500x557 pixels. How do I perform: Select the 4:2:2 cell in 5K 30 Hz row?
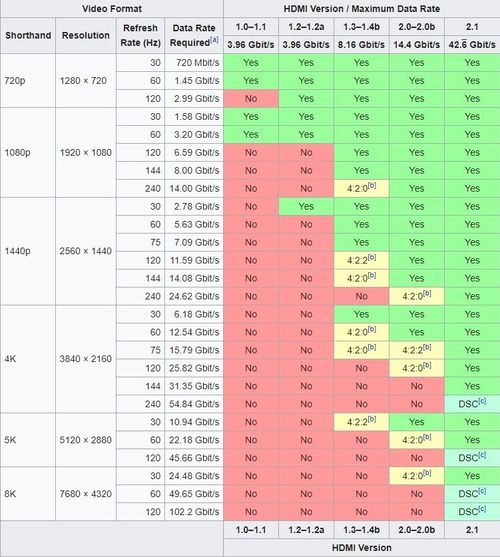[361, 422]
